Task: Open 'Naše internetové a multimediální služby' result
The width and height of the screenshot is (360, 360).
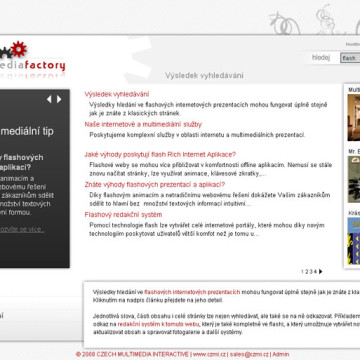Action: point(143,124)
